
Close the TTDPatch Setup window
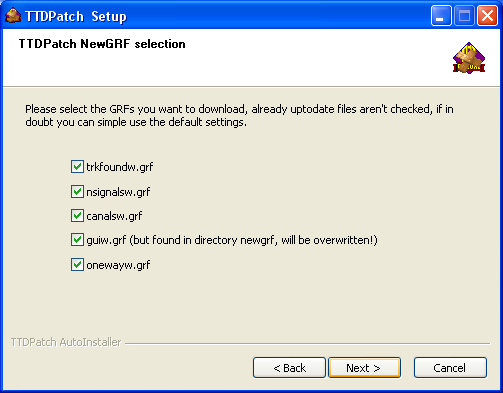tap(487, 16)
